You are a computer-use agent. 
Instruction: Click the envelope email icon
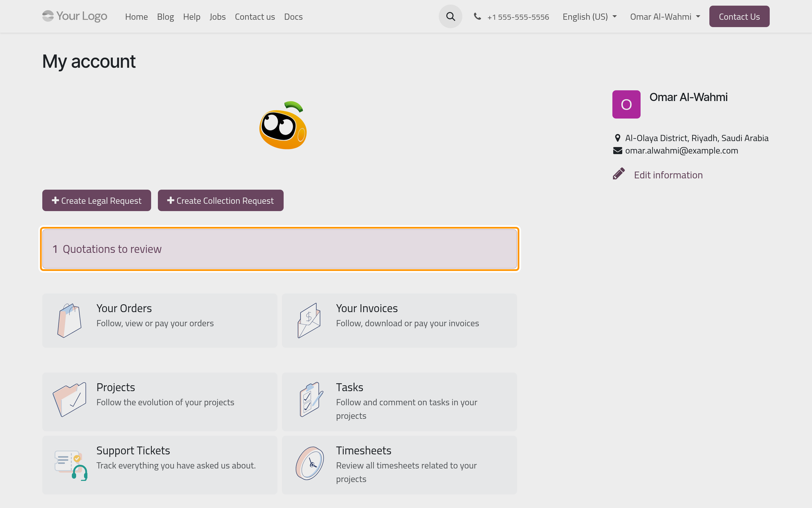(617, 150)
